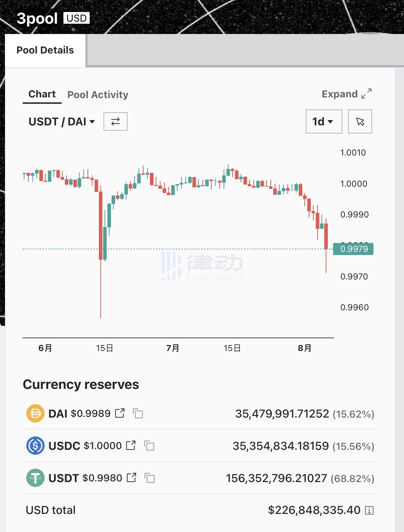Copy the USDC token address
The width and height of the screenshot is (404, 532).
[150, 446]
